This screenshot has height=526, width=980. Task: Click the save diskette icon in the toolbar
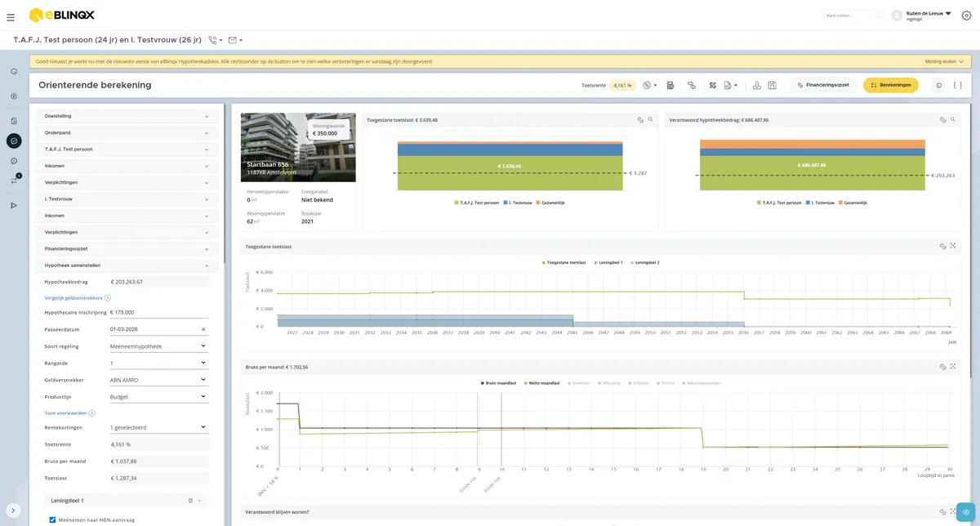(x=772, y=85)
